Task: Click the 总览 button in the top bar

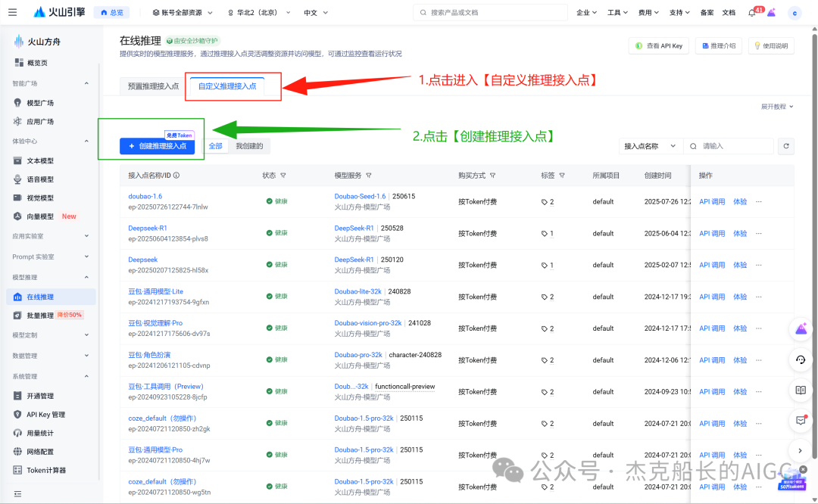Action: pyautogui.click(x=111, y=13)
